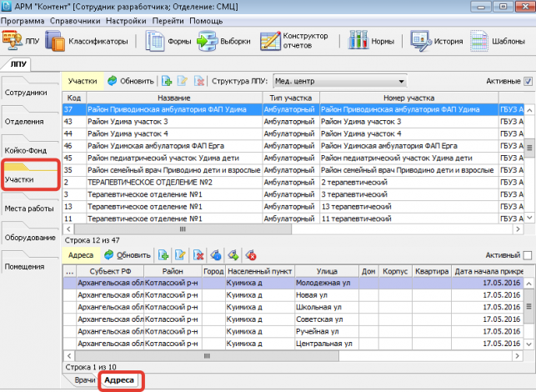Select address row Центральная ул
Viewport: 536px width, 392px height.
pos(293,344)
